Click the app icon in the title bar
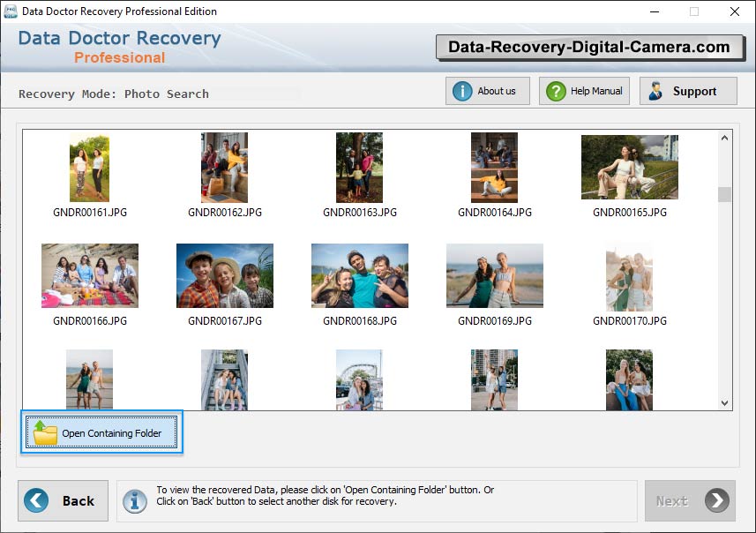 10,11
